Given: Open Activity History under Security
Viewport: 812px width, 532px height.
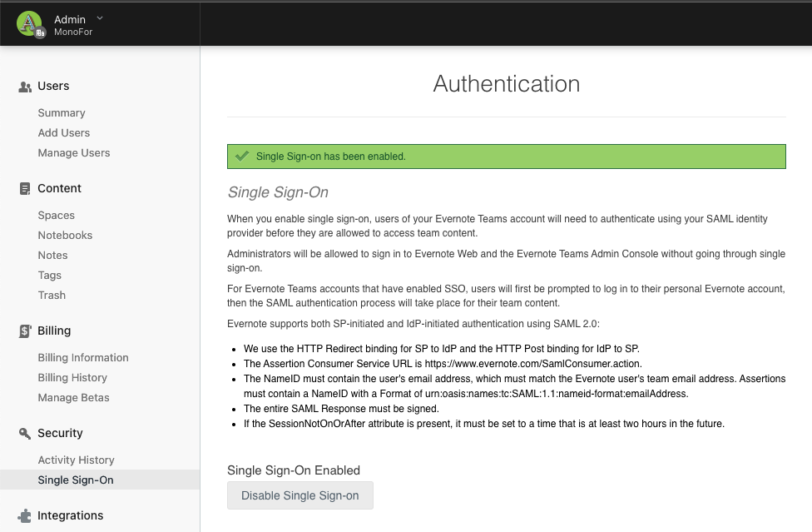Looking at the screenshot, I should (76, 460).
